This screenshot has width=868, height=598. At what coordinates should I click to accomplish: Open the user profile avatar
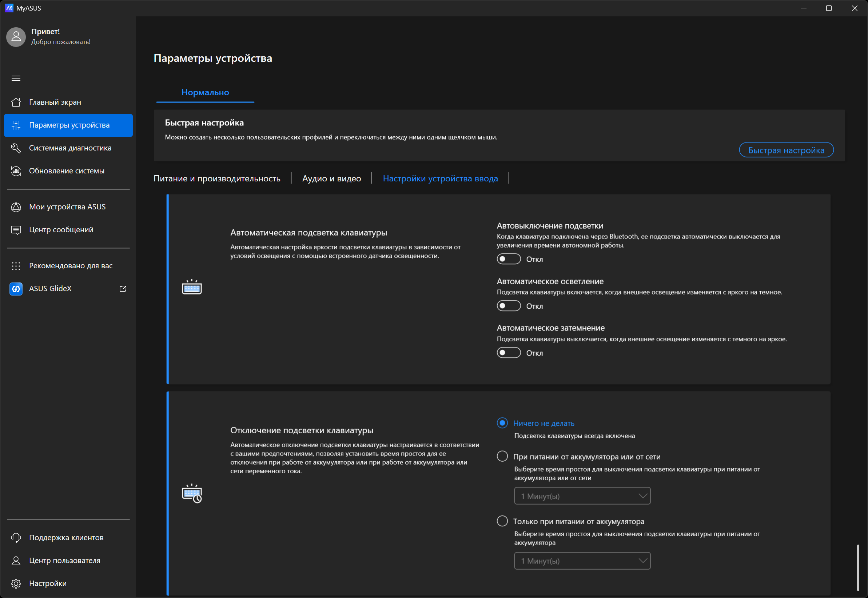(x=16, y=37)
